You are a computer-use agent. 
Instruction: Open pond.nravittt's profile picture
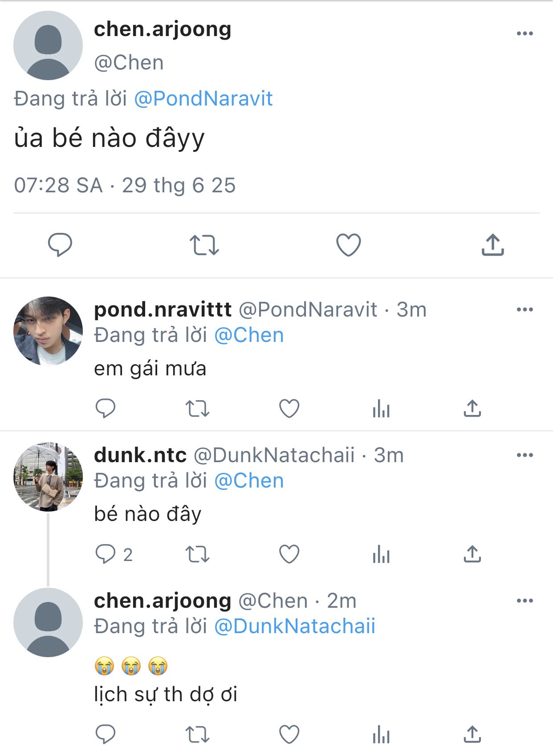tap(48, 331)
